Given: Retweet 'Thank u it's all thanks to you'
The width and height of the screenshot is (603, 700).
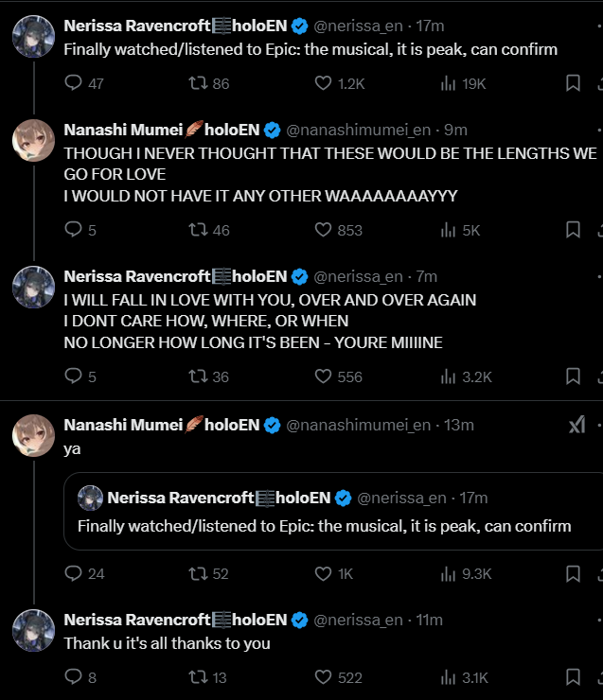Looking at the screenshot, I should click(199, 677).
